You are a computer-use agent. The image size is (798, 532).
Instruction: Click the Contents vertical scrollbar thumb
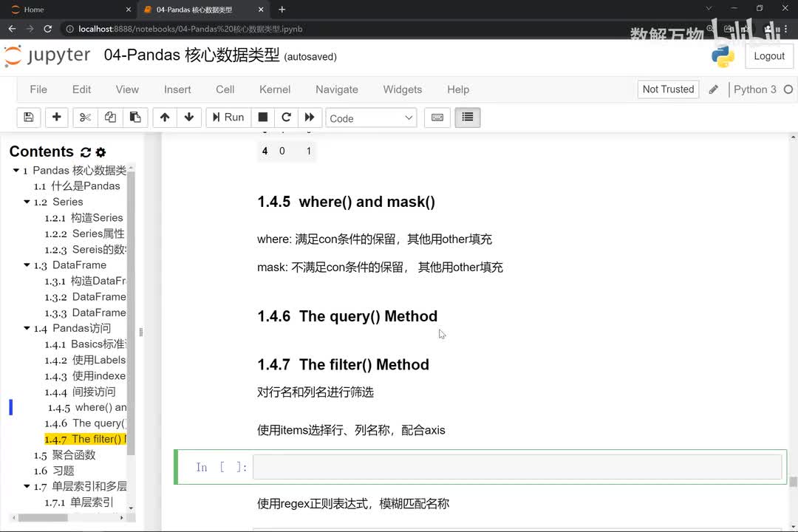131,313
